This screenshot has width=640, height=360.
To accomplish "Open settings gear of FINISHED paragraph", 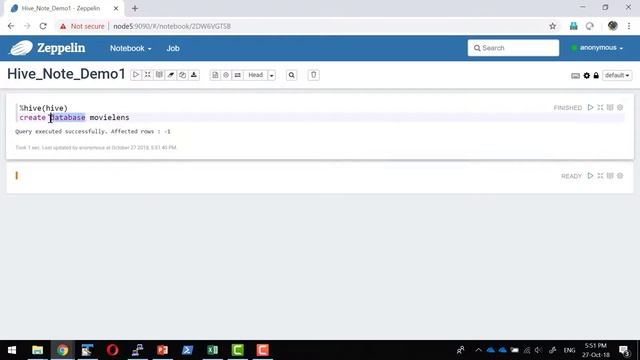I will coord(620,107).
